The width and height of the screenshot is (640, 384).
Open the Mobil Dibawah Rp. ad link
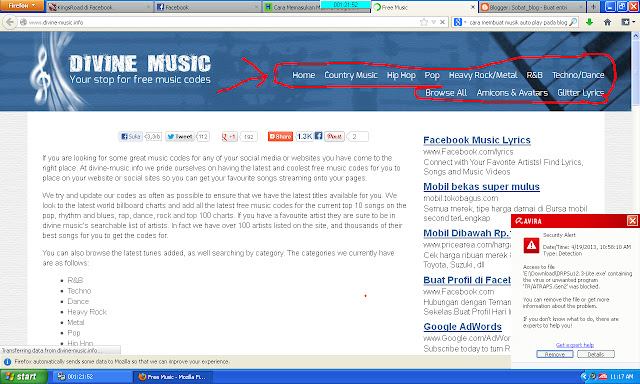(x=467, y=233)
